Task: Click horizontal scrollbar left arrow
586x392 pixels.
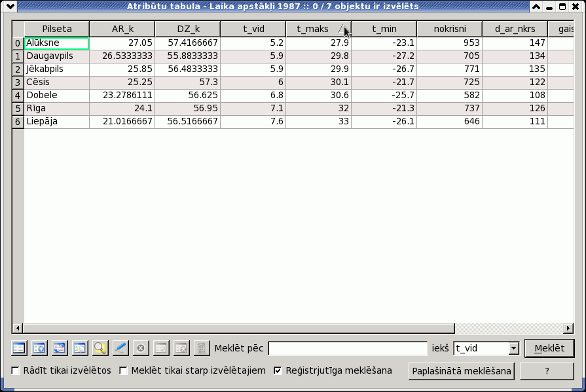Action: pyautogui.click(x=17, y=328)
